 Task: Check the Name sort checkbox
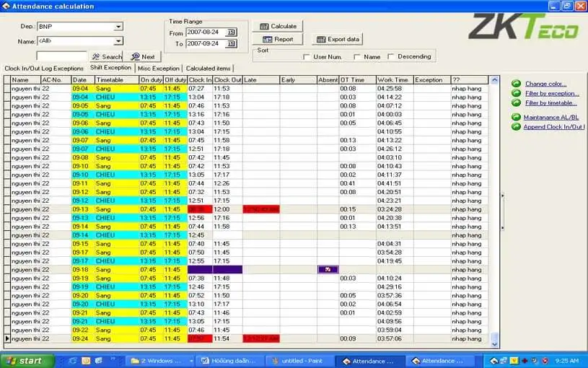(356, 57)
